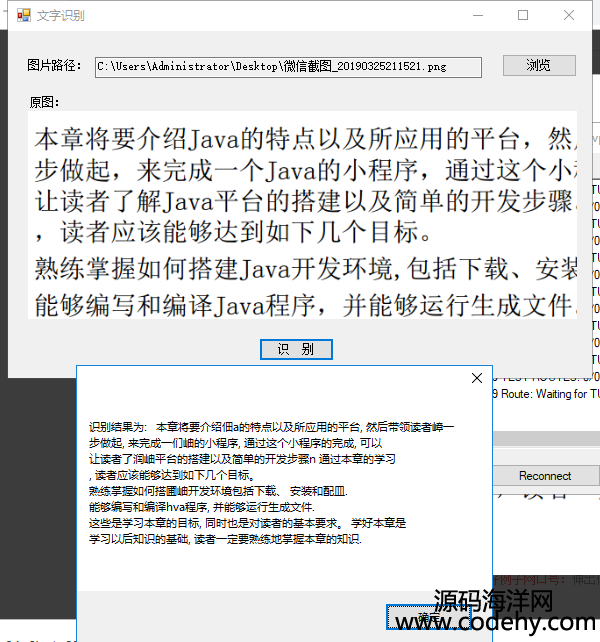600x642 pixels.
Task: Click Reconnect in the background window
Action: [545, 476]
